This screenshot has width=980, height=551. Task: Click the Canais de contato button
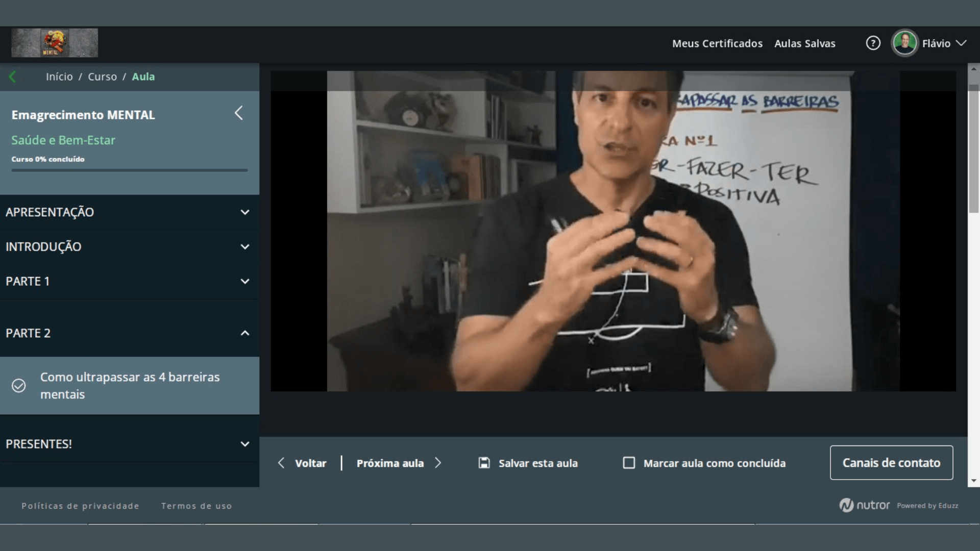(891, 463)
